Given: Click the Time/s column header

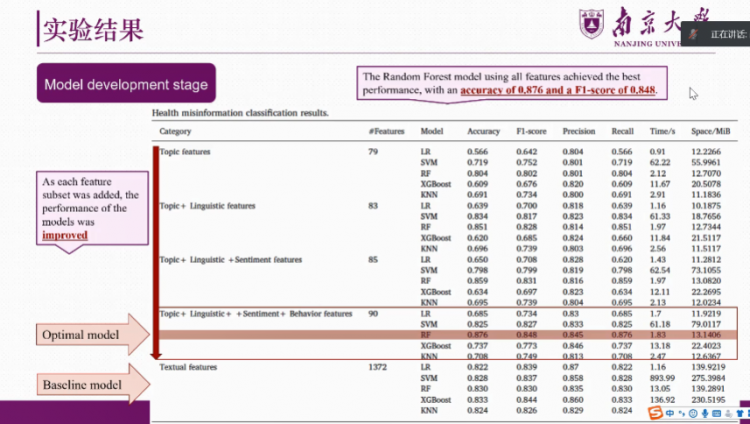Looking at the screenshot, I should pyautogui.click(x=662, y=131).
